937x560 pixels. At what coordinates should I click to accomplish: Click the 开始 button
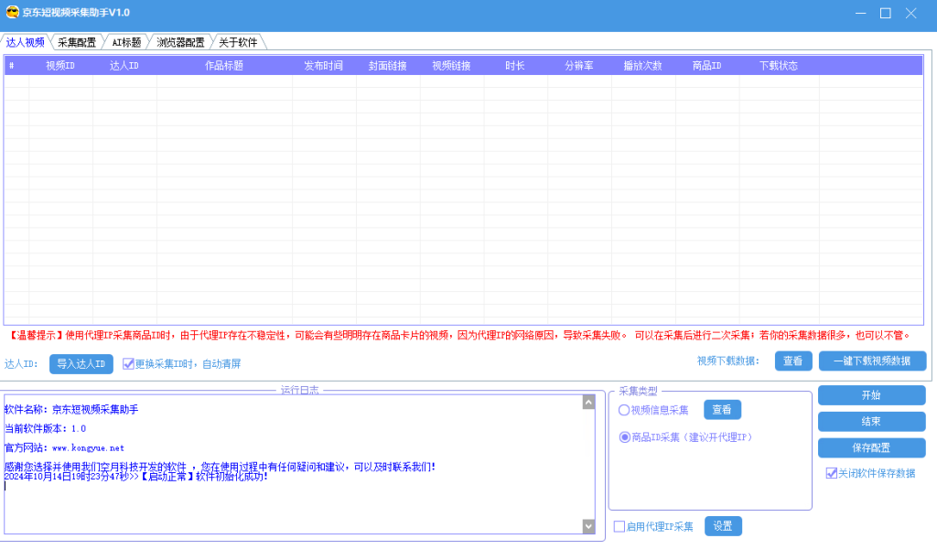871,395
